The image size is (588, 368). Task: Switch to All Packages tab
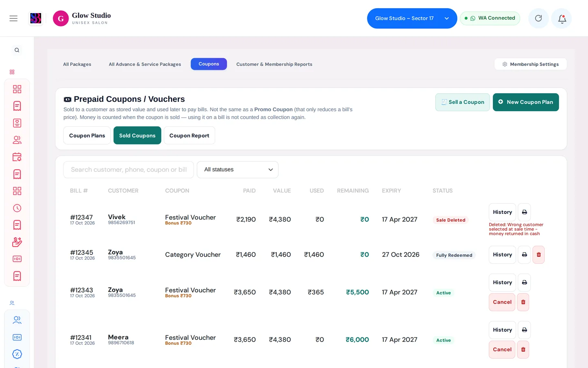pyautogui.click(x=77, y=64)
